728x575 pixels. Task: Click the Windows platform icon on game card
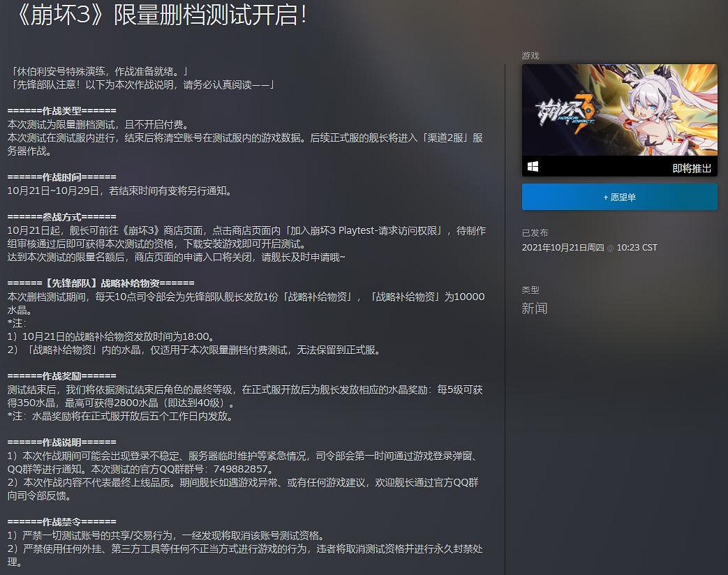(x=533, y=167)
